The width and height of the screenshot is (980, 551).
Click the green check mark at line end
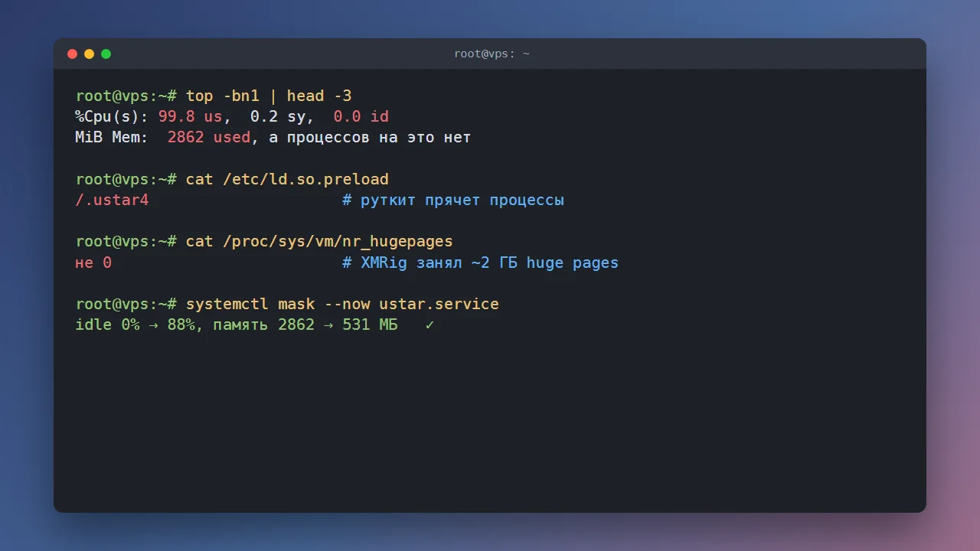[430, 324]
